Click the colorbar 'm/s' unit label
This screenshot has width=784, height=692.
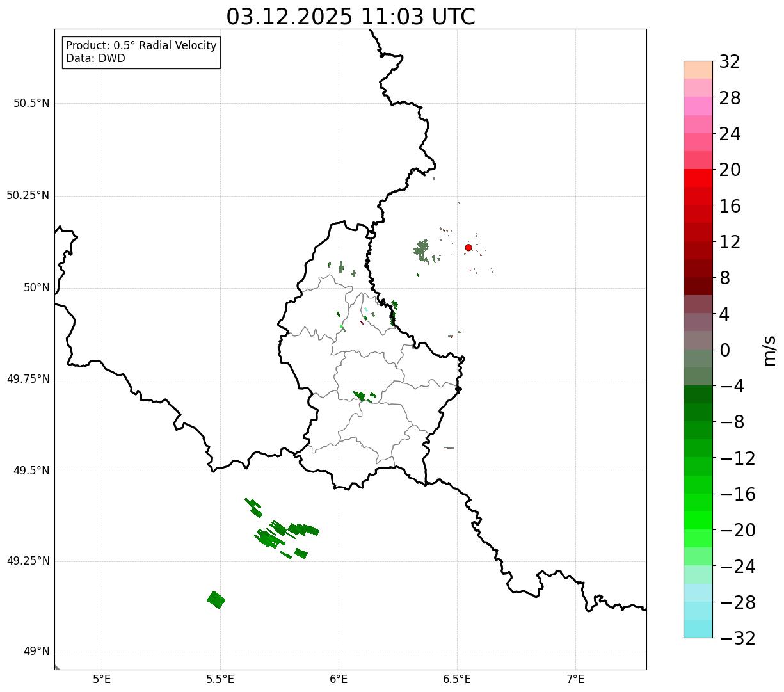pyautogui.click(x=769, y=350)
